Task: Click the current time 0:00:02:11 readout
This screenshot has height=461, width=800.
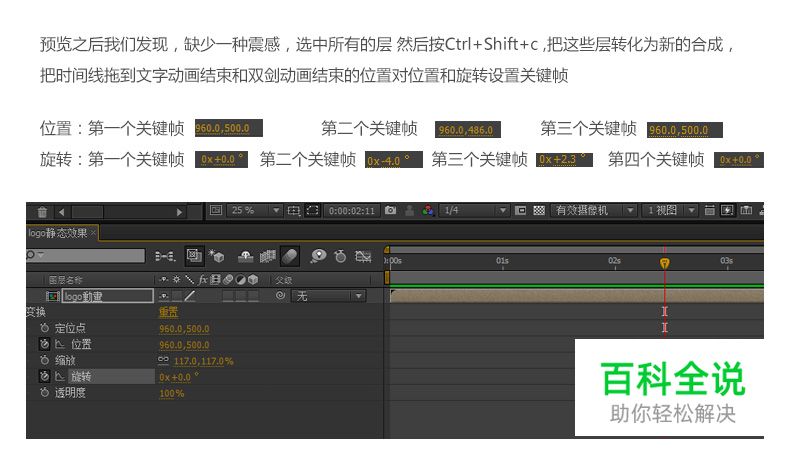Action: point(352,211)
